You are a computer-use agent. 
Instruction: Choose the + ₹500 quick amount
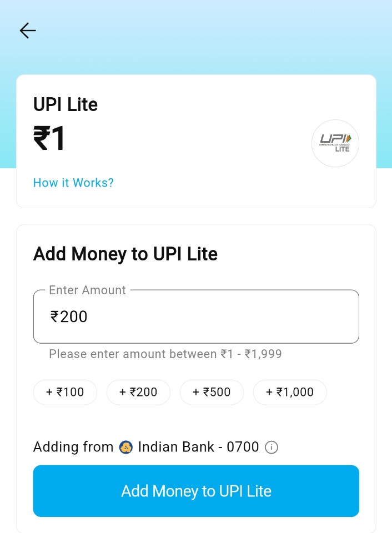pyautogui.click(x=212, y=392)
